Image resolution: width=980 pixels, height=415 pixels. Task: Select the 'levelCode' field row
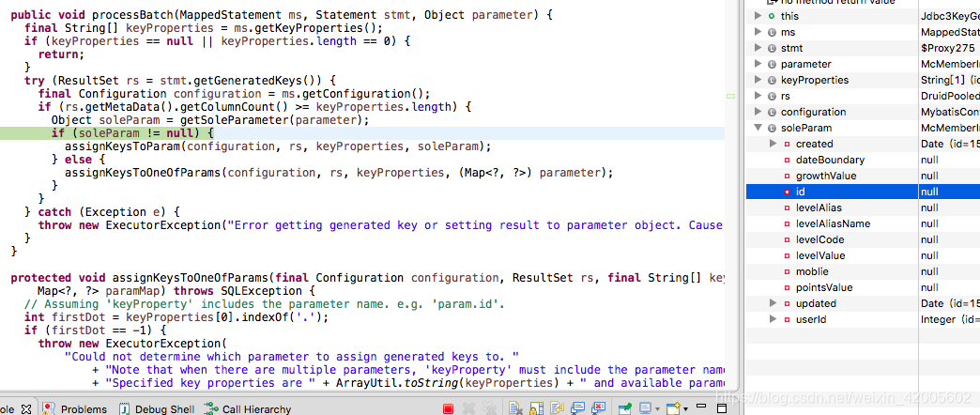point(863,239)
